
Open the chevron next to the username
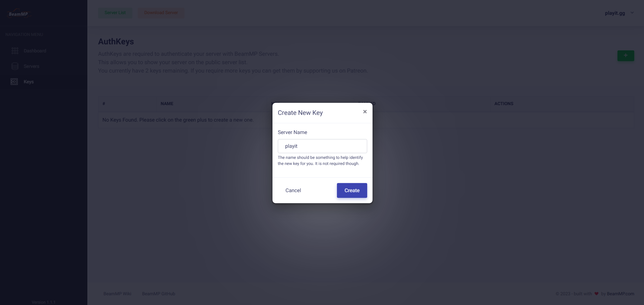(632, 13)
